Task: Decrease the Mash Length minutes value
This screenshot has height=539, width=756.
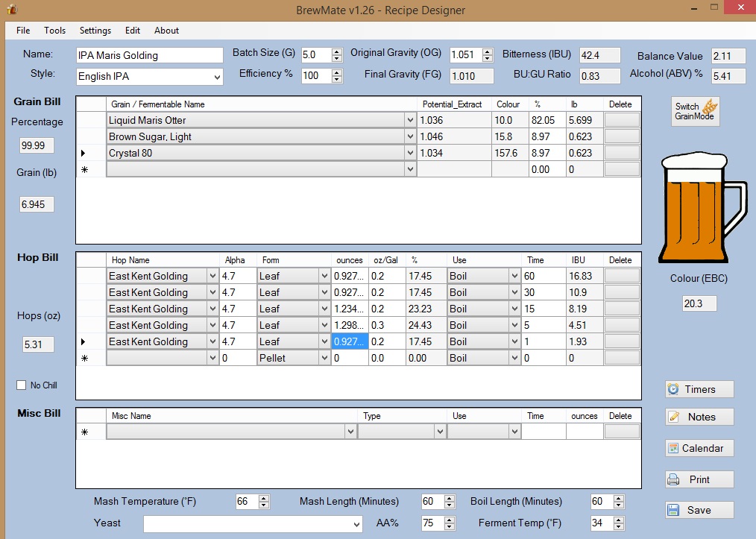Action: coord(450,505)
